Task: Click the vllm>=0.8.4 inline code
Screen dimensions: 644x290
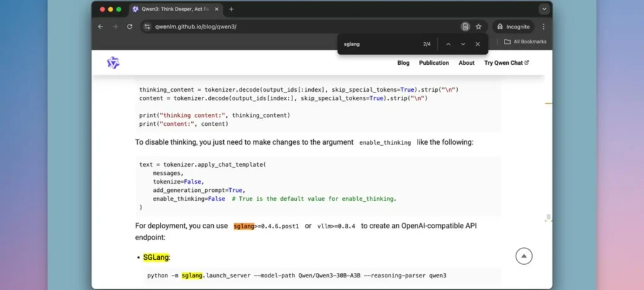Action: (x=336, y=226)
